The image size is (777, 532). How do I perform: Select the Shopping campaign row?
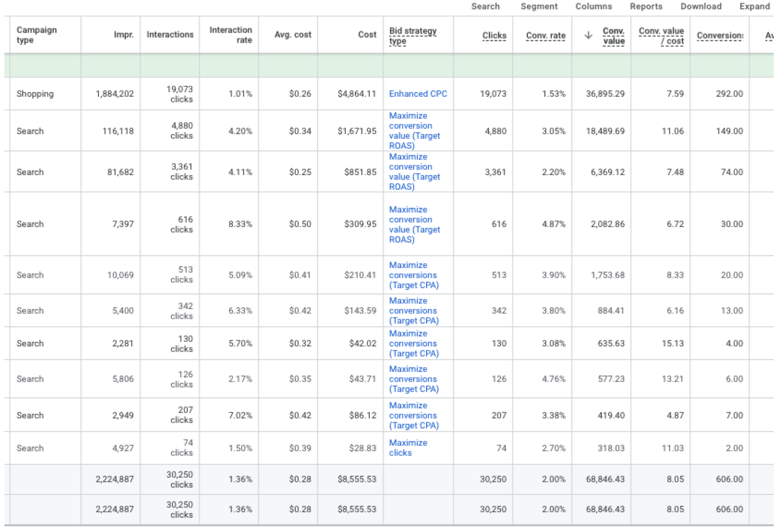point(34,93)
